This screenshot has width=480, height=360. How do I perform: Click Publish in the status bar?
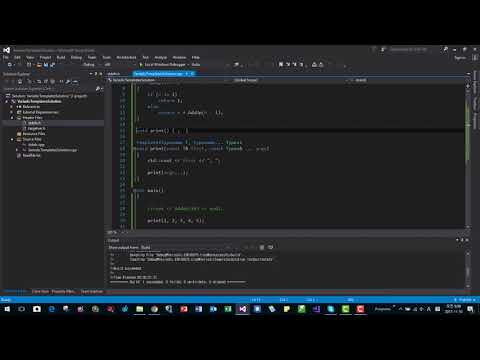pos(465,300)
